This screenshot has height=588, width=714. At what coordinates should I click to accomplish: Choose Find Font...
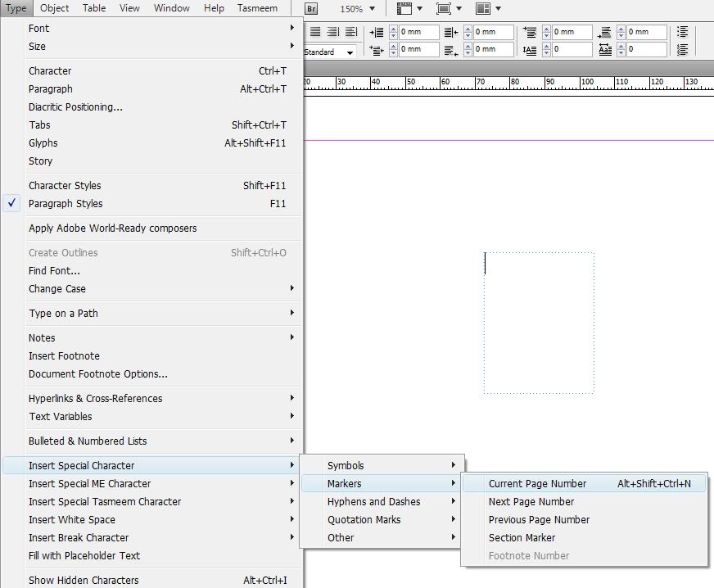[x=152, y=270]
